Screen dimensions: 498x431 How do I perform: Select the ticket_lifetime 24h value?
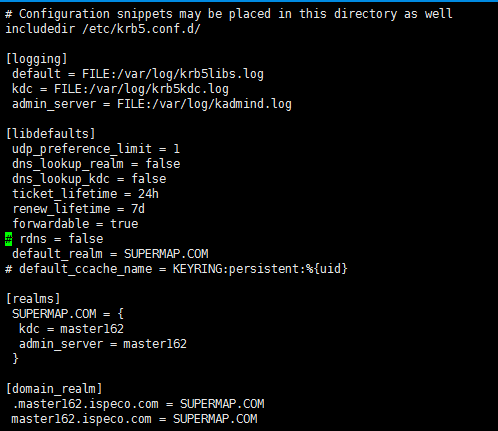(148, 194)
